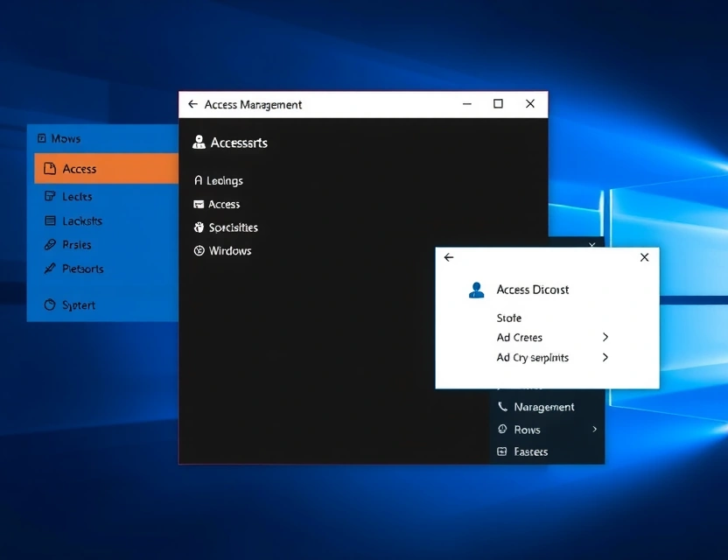Close the dark panel behind the dialog
The image size is (728, 560).
coord(592,244)
